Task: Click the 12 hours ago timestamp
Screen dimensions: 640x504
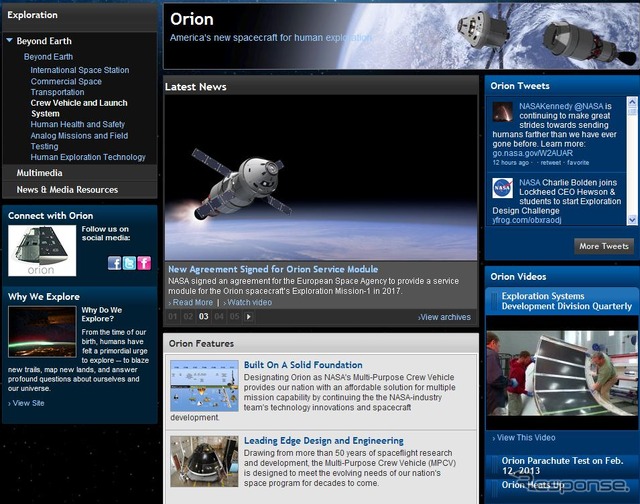Action: coord(510,162)
